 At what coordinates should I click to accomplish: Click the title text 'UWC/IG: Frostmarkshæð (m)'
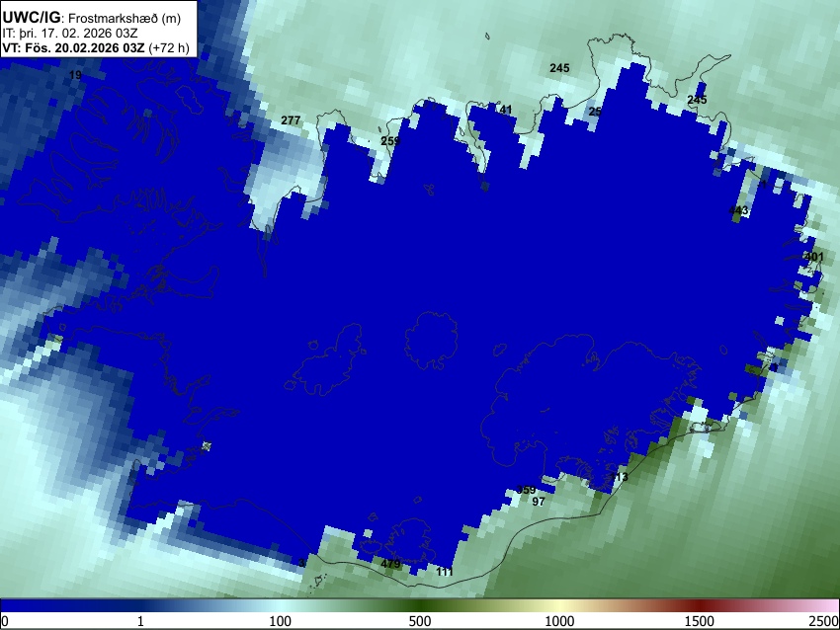(x=92, y=18)
